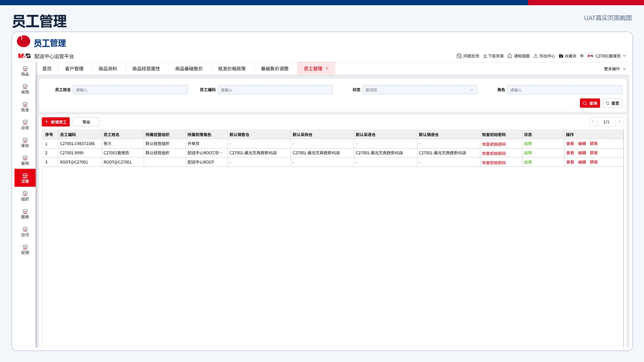Switch to the 批发价格政策 tab
644x362 pixels.
point(232,69)
